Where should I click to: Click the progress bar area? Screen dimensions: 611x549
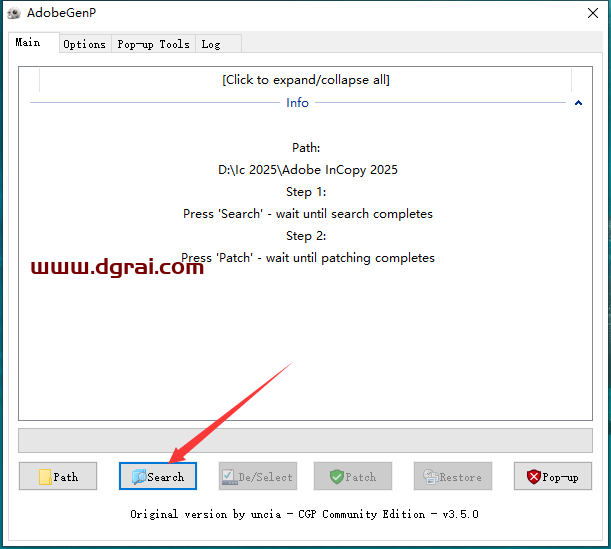coord(306,441)
